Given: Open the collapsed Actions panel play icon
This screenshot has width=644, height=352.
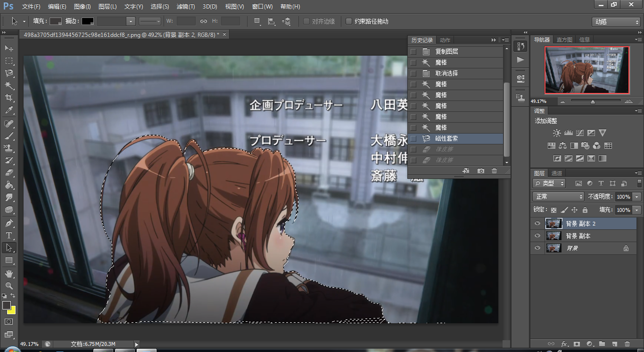Looking at the screenshot, I should tap(520, 60).
